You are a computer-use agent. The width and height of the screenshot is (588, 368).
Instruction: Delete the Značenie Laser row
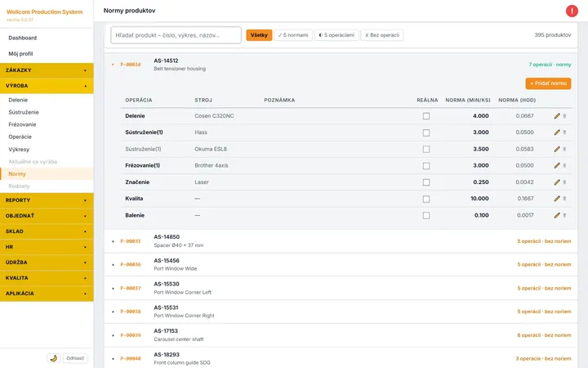click(x=564, y=182)
